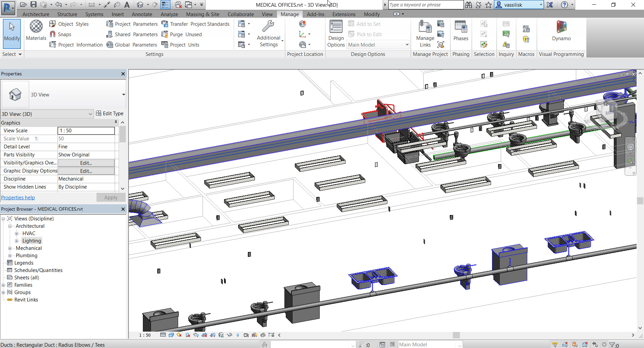This screenshot has height=348, width=644.
Task: Expand the Families tree node
Action: [3, 285]
